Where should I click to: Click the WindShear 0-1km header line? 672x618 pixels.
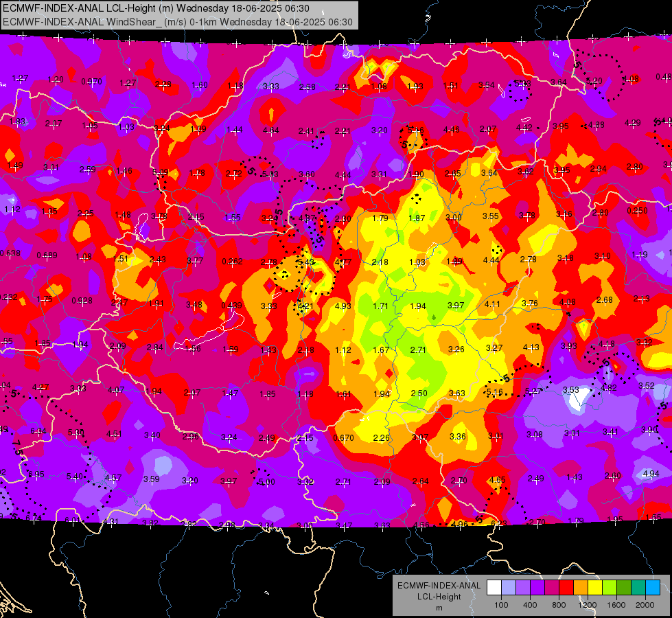[x=178, y=22]
